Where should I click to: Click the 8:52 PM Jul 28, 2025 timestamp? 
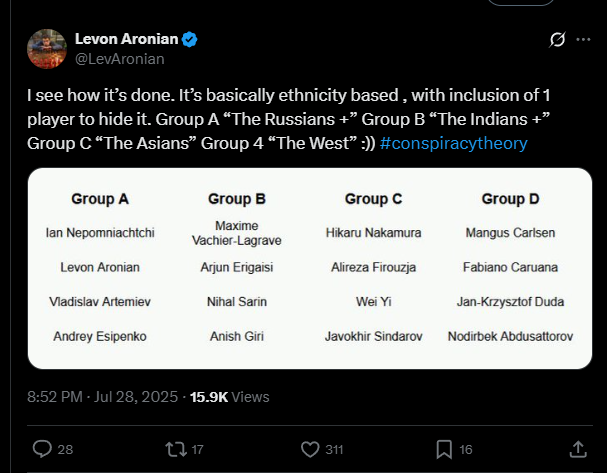105,396
